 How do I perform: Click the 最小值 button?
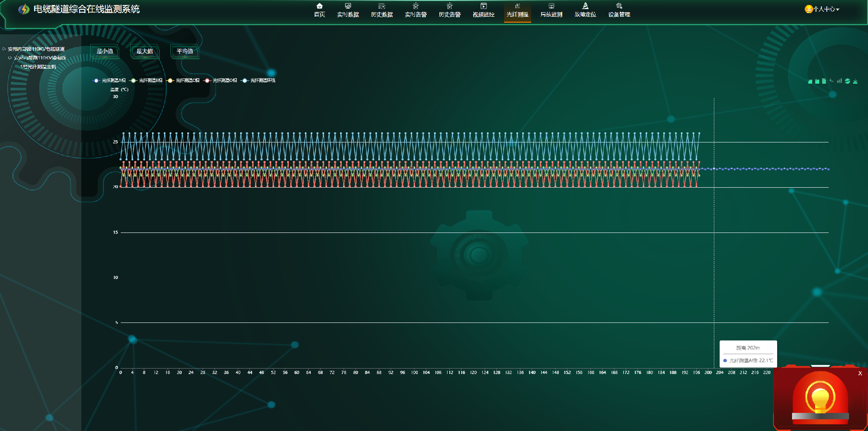pyautogui.click(x=105, y=51)
